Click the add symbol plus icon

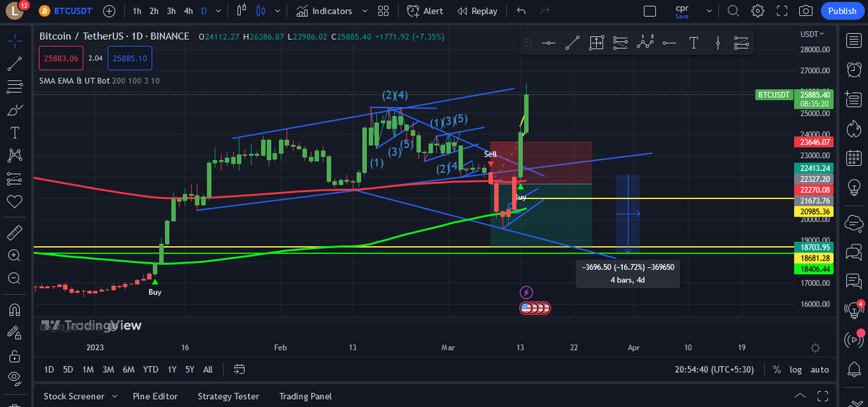click(109, 11)
